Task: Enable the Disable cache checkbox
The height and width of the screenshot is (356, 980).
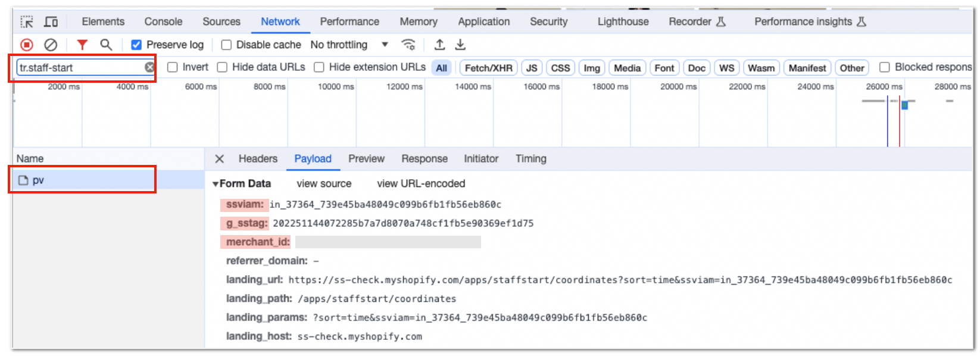Action: click(x=226, y=45)
